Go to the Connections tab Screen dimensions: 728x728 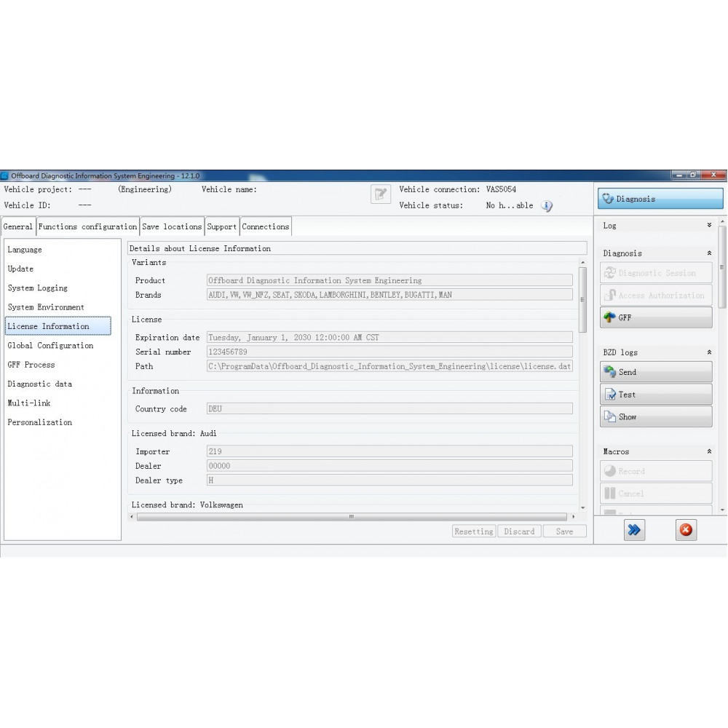point(266,226)
